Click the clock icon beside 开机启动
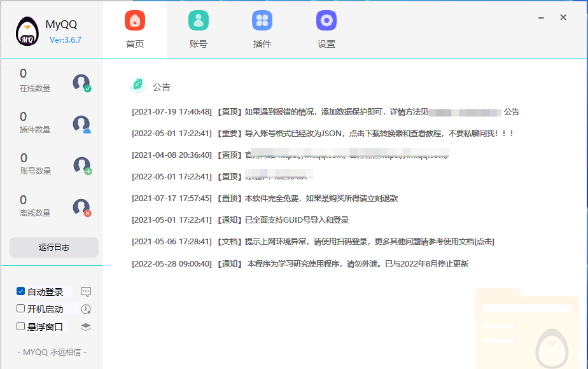Screen dimensions: 588x369 click(x=86, y=309)
